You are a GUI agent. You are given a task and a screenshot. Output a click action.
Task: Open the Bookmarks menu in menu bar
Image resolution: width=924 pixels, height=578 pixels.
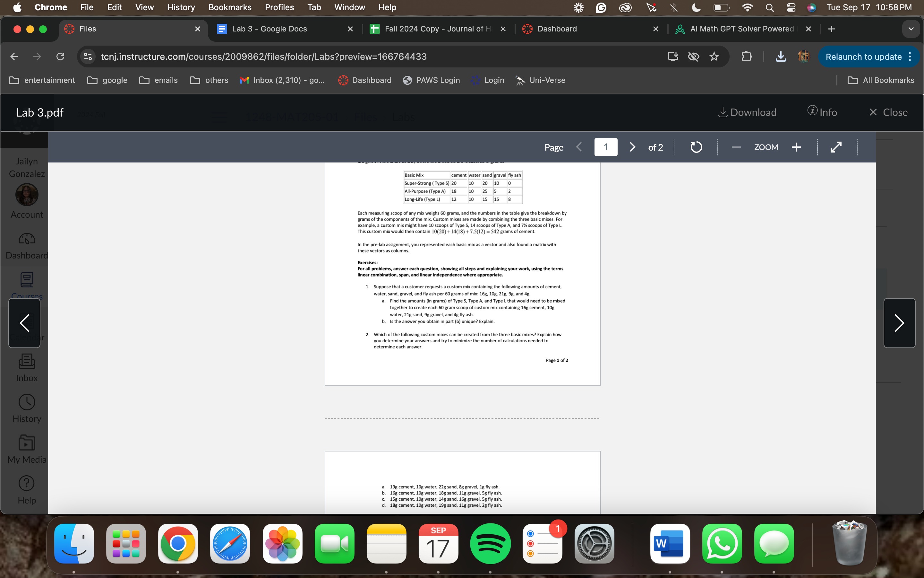pyautogui.click(x=230, y=7)
